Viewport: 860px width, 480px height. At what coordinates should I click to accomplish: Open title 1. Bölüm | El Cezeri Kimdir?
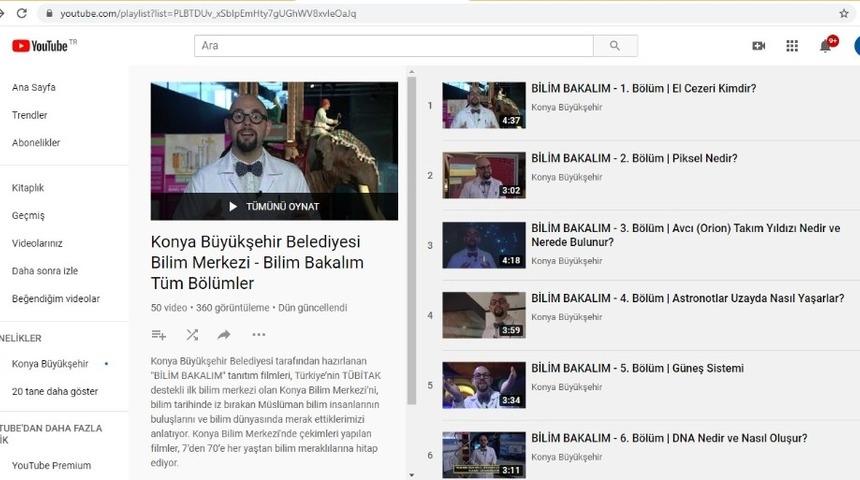tap(643, 88)
